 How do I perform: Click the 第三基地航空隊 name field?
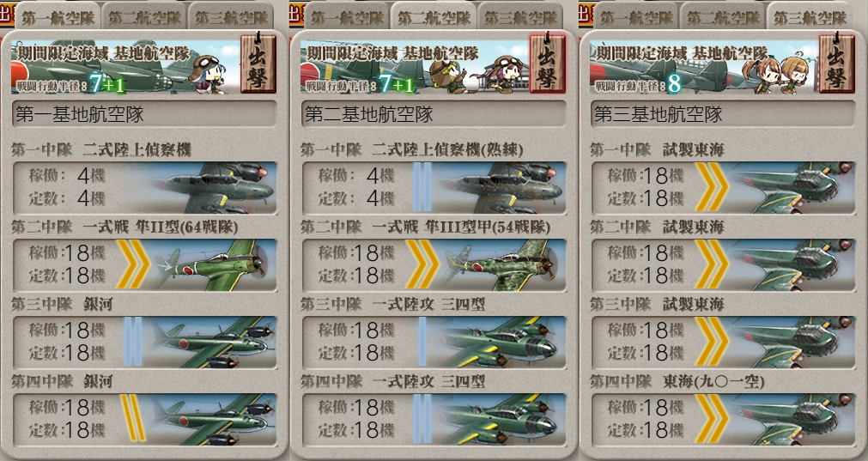point(723,114)
